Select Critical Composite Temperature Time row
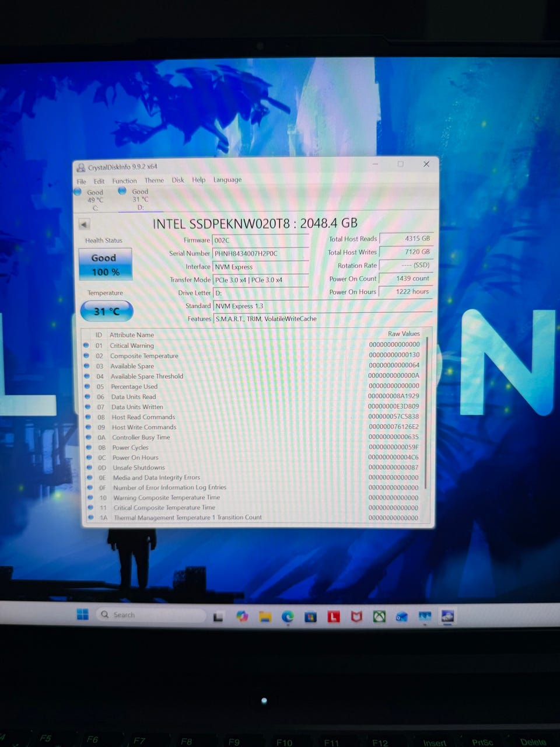The width and height of the screenshot is (560, 747). (255, 507)
